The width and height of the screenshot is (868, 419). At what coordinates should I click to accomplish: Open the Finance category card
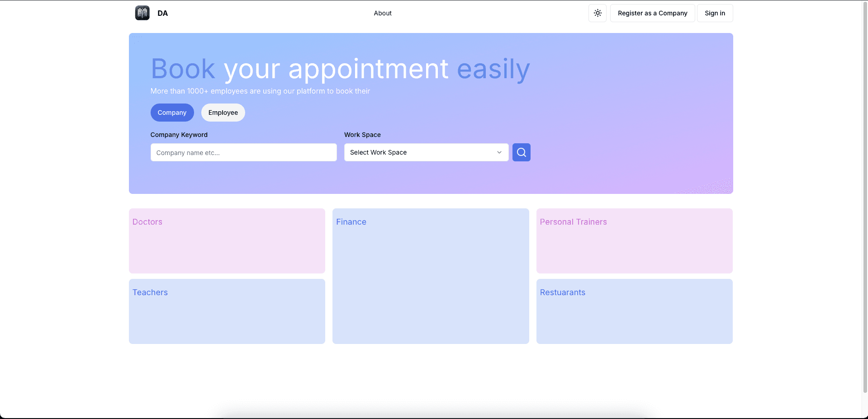[x=430, y=276]
